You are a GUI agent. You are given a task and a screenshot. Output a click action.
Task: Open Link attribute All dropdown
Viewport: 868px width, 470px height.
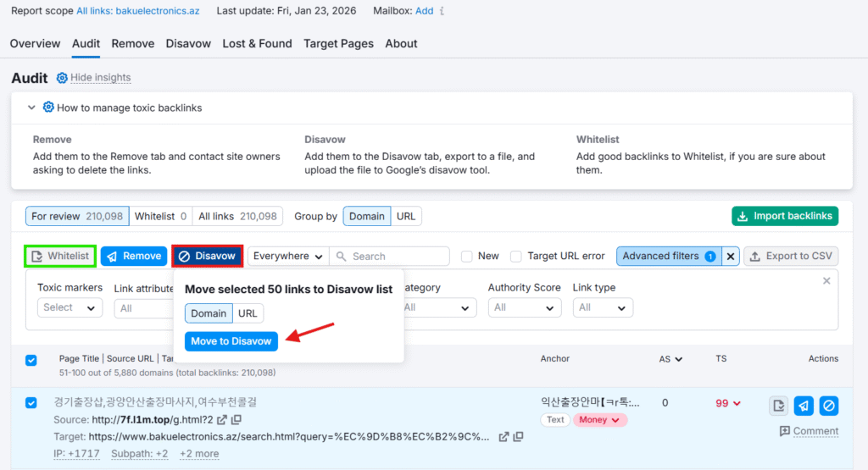click(144, 308)
